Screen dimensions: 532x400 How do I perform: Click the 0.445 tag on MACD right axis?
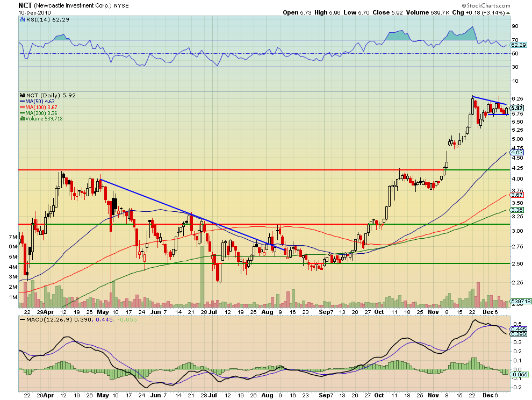[519, 329]
